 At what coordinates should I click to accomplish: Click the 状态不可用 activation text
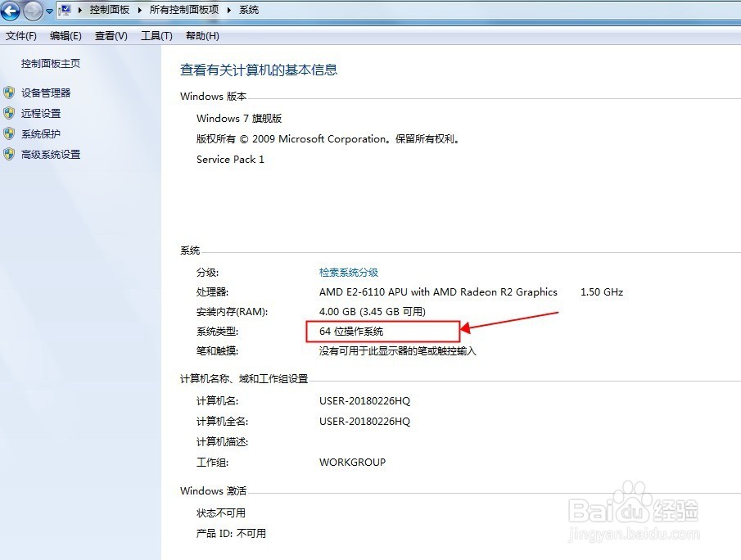coord(221,513)
